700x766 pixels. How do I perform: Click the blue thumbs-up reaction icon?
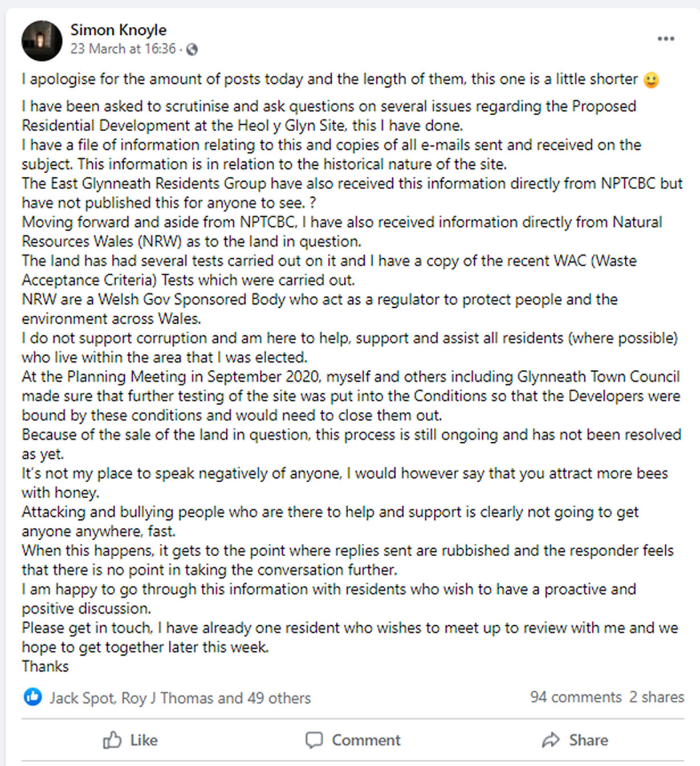(33, 696)
